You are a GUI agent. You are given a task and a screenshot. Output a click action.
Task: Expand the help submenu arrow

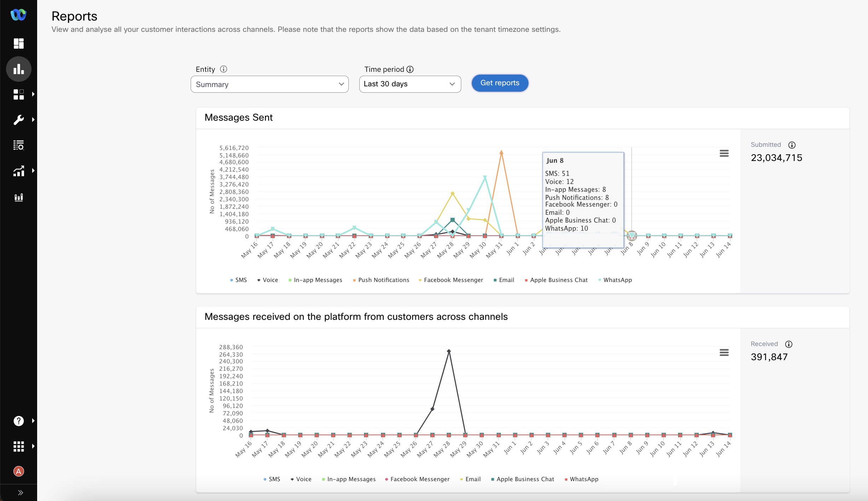click(x=33, y=421)
